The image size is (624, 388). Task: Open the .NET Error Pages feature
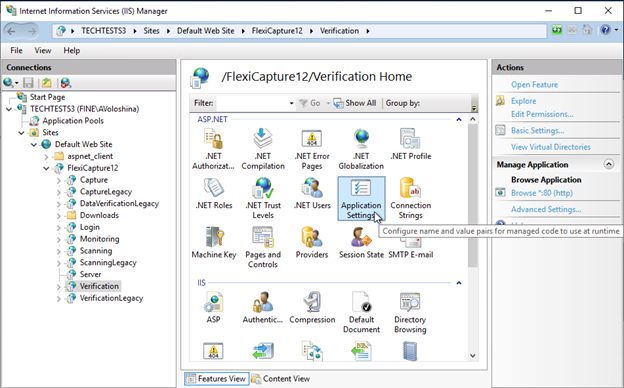point(312,149)
